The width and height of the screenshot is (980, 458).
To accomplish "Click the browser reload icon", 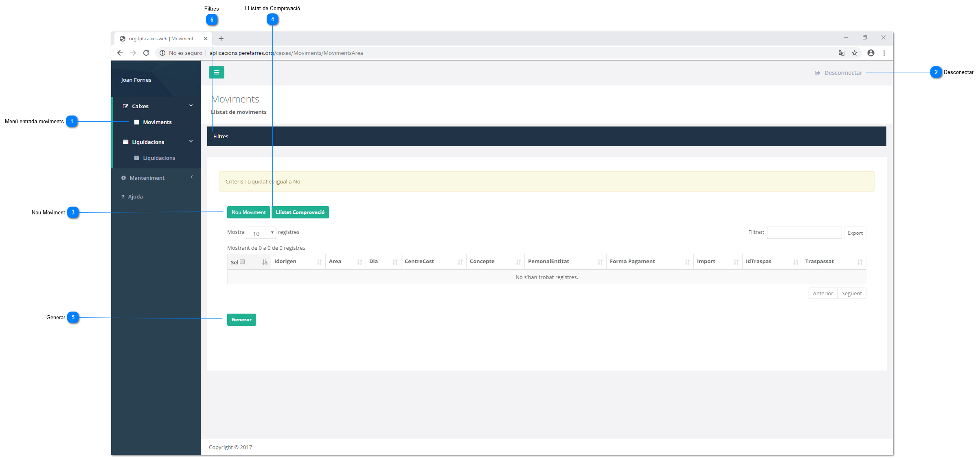I will pos(146,53).
